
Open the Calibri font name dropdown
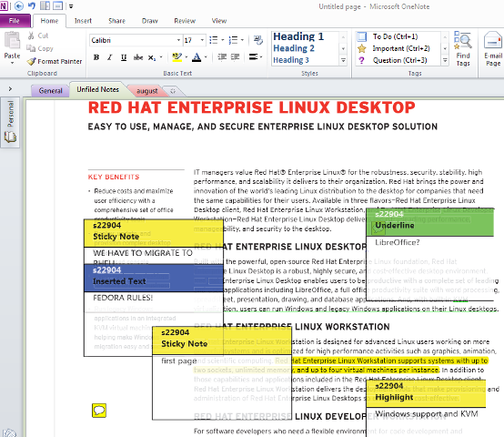tap(178, 40)
